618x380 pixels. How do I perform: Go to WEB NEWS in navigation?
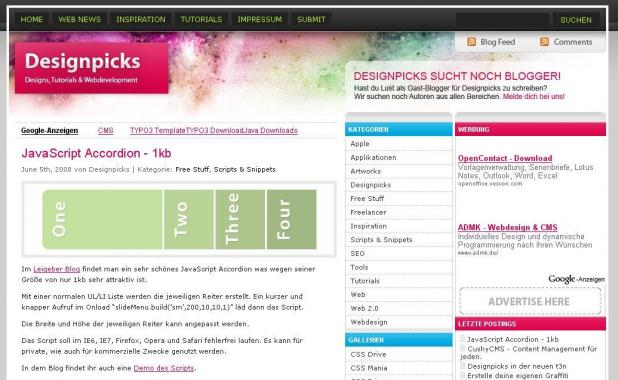80,19
